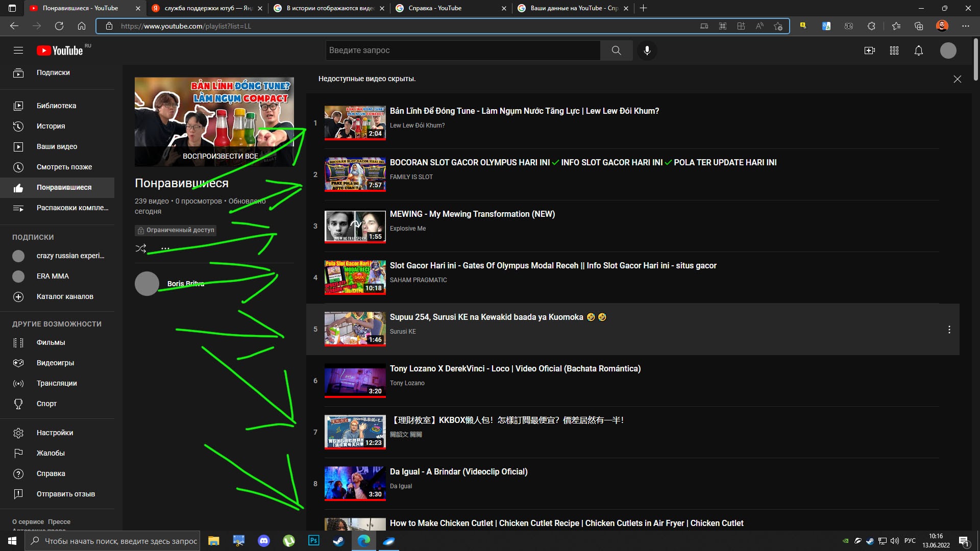Open Смотреть позже in sidebar
This screenshot has width=980, height=551.
[x=57, y=167]
